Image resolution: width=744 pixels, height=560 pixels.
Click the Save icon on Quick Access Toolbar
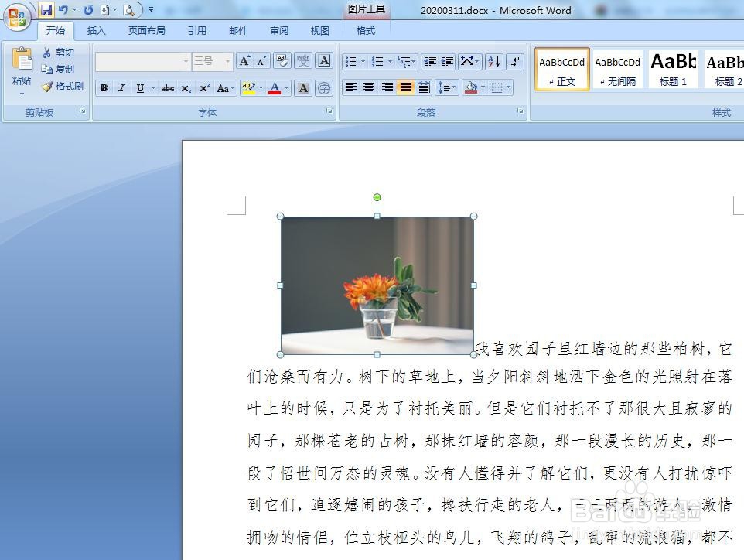(46, 9)
